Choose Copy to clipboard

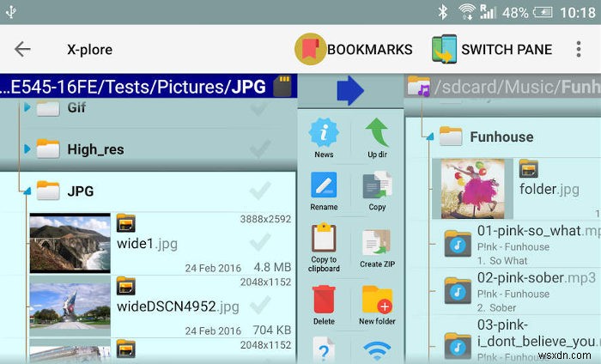tap(324, 238)
